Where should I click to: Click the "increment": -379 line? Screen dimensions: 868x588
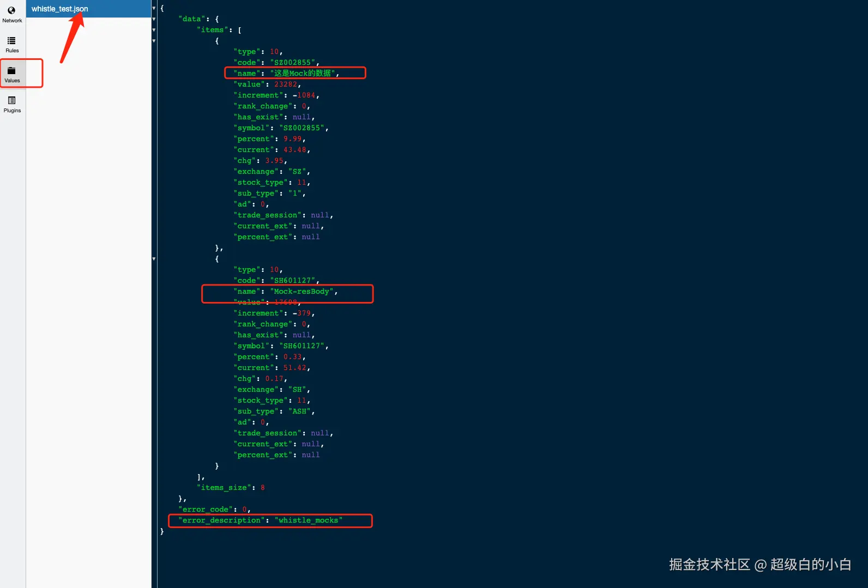click(x=274, y=313)
